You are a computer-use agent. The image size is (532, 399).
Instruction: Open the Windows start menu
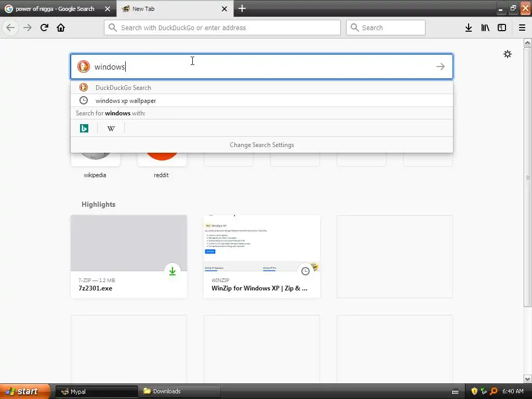(x=25, y=391)
